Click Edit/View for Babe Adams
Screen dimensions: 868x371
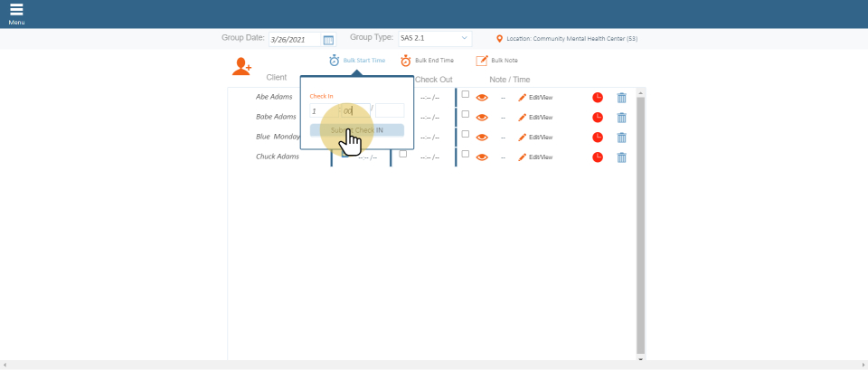pos(535,117)
